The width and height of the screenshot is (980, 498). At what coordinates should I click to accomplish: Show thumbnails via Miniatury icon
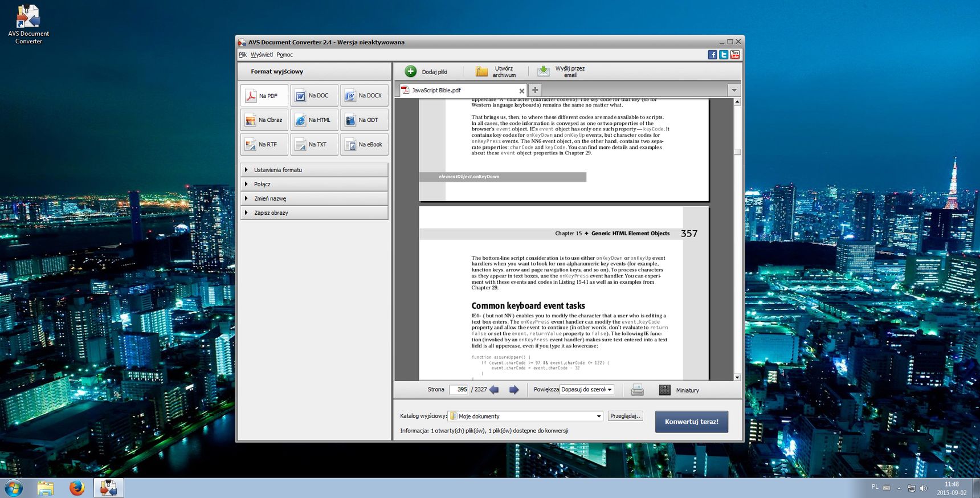(664, 390)
